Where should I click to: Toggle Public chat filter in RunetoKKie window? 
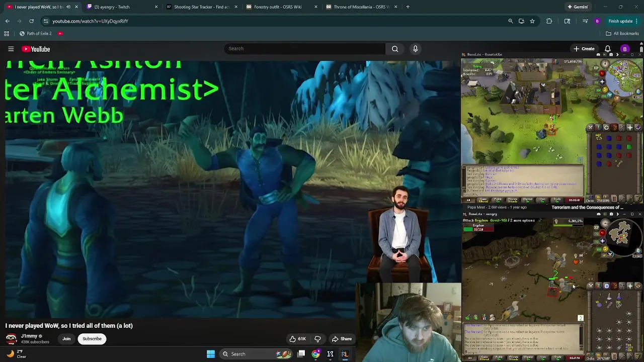(498, 200)
